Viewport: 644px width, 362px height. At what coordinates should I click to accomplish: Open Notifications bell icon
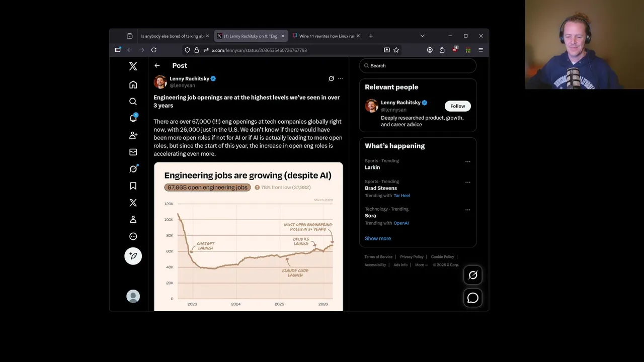(133, 118)
